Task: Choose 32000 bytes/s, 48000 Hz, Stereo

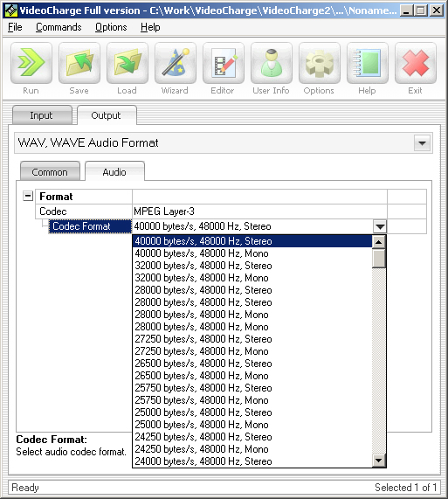Action: coord(252,266)
